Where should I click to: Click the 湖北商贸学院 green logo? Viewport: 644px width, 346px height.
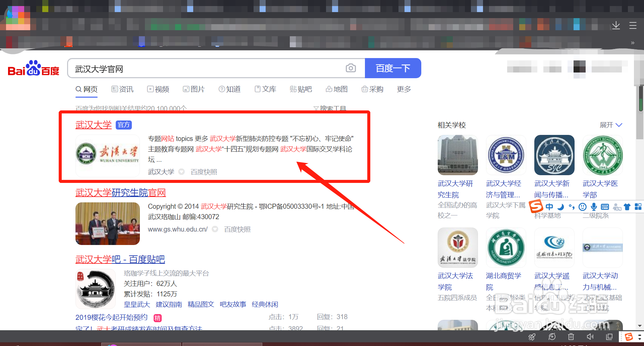pyautogui.click(x=506, y=248)
